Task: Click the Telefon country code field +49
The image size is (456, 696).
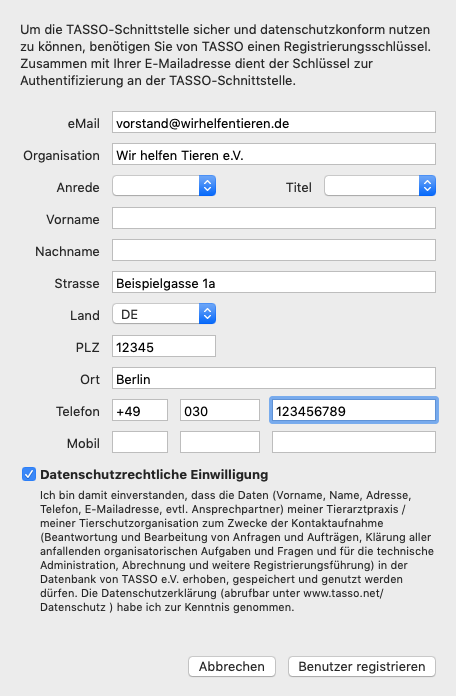Action: pos(140,410)
